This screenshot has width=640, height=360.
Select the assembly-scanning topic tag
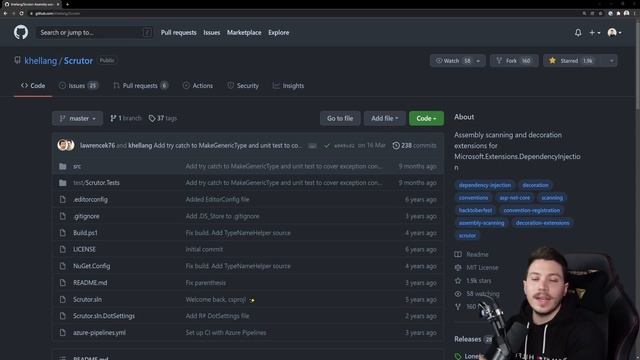[x=481, y=223]
